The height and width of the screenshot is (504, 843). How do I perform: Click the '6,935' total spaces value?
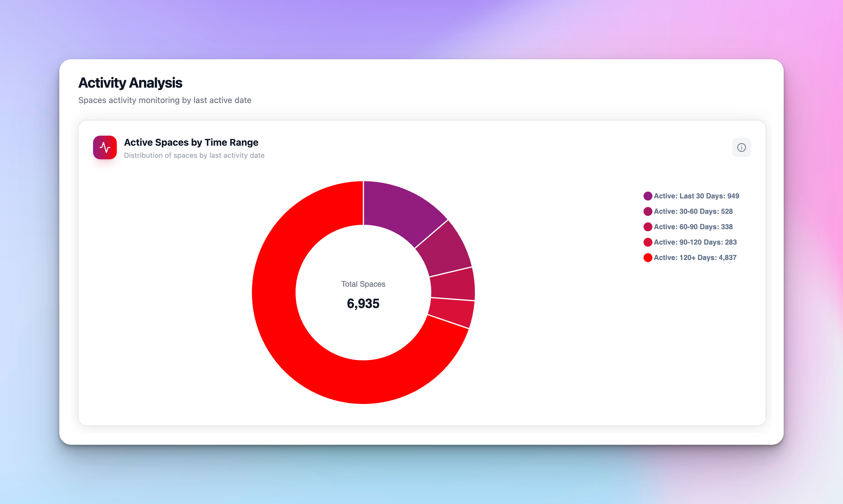(x=363, y=303)
